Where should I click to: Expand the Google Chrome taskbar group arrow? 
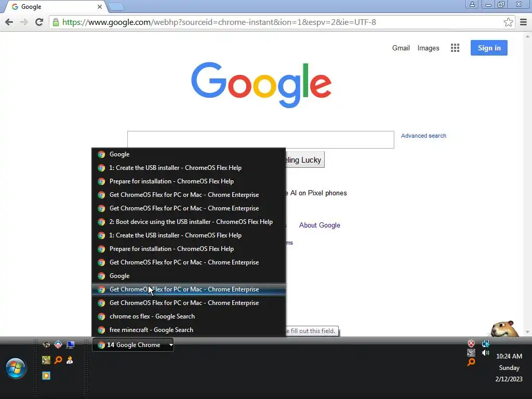171,345
